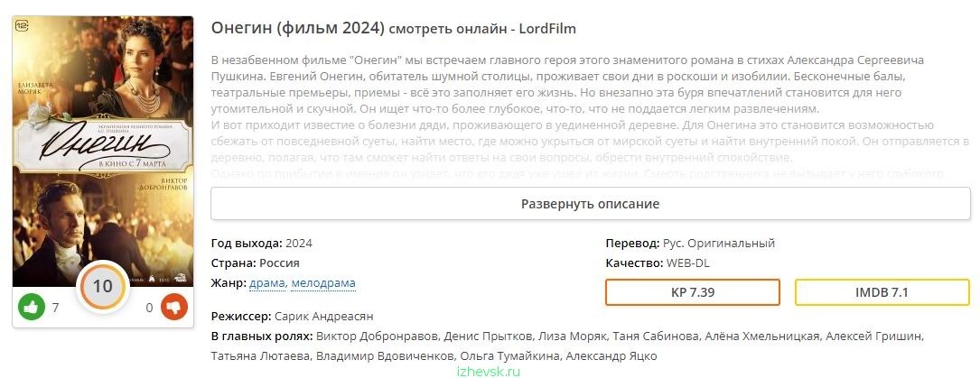
Task: Open the драма genre link
Action: tap(266, 283)
